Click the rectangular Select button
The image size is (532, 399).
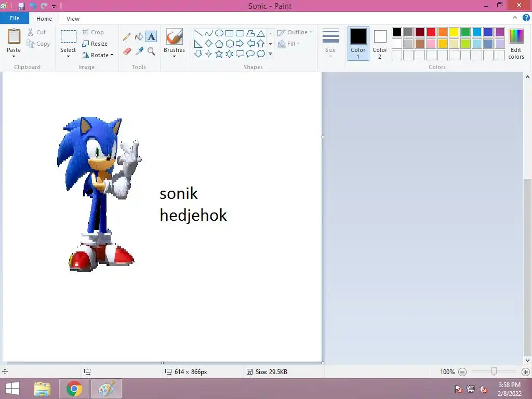click(x=68, y=37)
